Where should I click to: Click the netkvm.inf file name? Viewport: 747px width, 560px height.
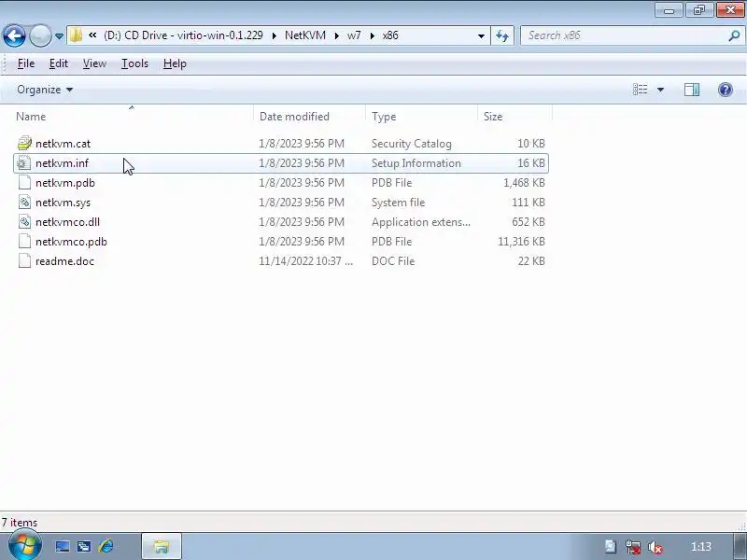62,163
